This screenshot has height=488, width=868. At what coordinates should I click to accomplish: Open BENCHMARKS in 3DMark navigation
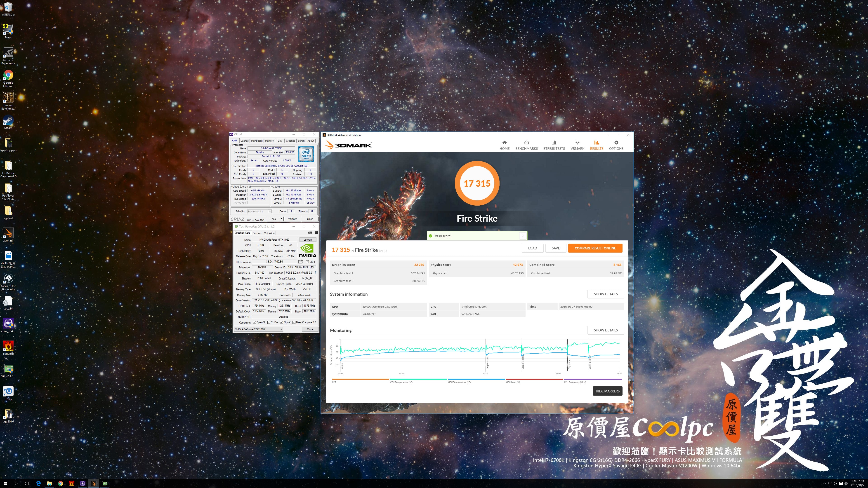point(526,145)
